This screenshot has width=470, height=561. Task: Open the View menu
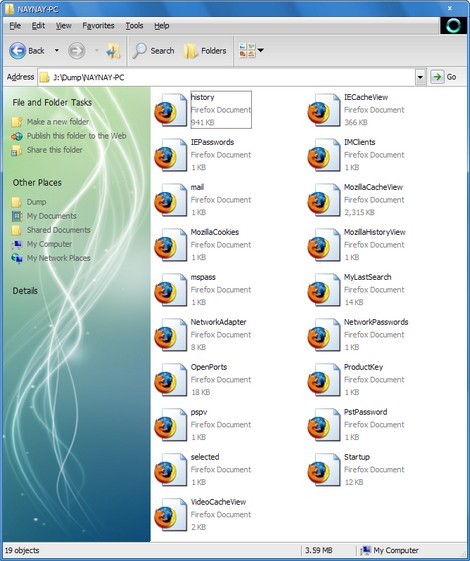(64, 26)
